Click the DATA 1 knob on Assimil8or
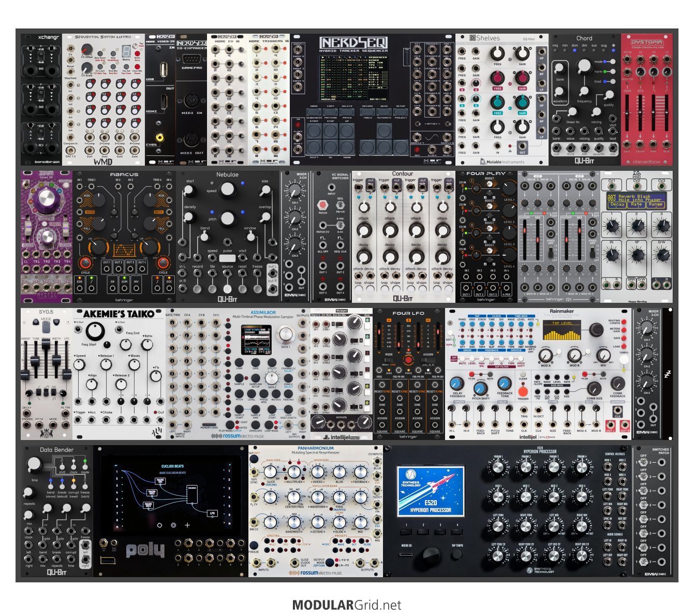 [x=285, y=335]
